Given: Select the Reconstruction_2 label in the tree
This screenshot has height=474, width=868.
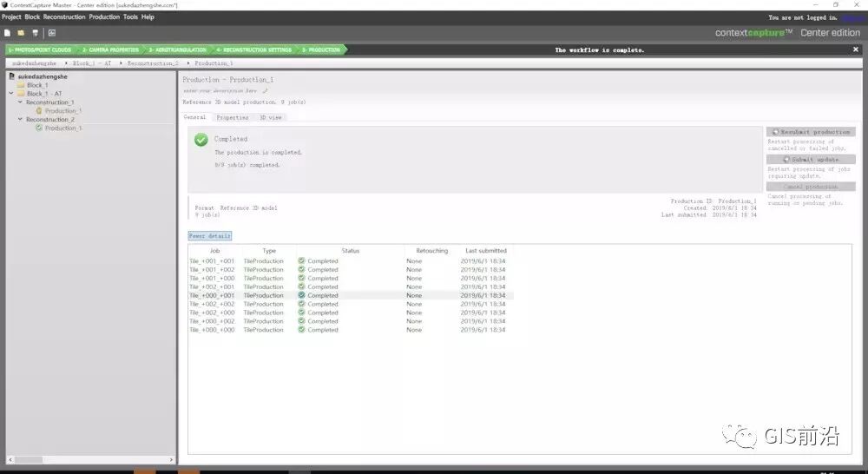Looking at the screenshot, I should (49, 120).
